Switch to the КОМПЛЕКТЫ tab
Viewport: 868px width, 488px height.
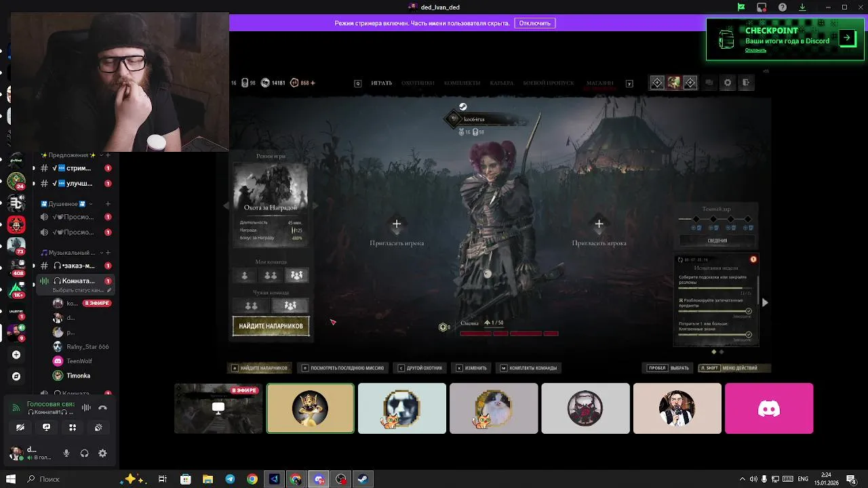point(462,83)
